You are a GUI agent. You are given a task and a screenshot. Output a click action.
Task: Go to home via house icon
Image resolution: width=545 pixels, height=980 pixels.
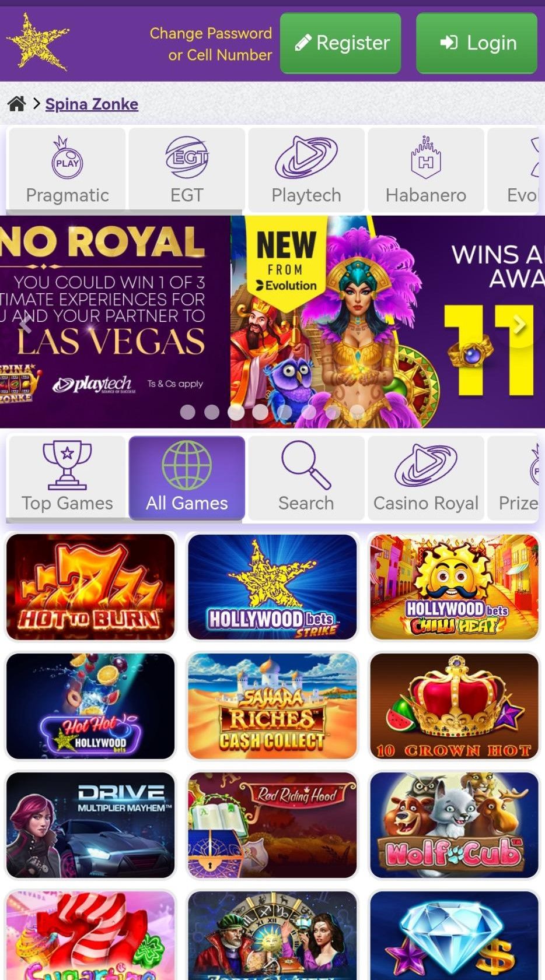pos(16,104)
